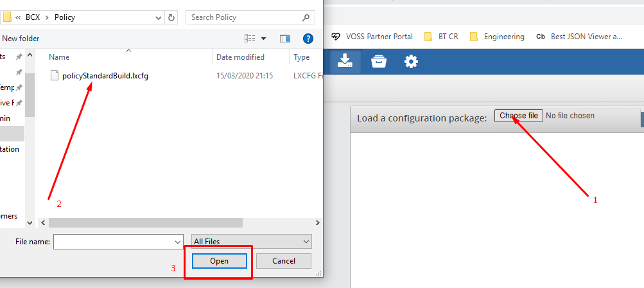The image size is (644, 288).
Task: Click the view layout icon
Action: pyautogui.click(x=250, y=39)
